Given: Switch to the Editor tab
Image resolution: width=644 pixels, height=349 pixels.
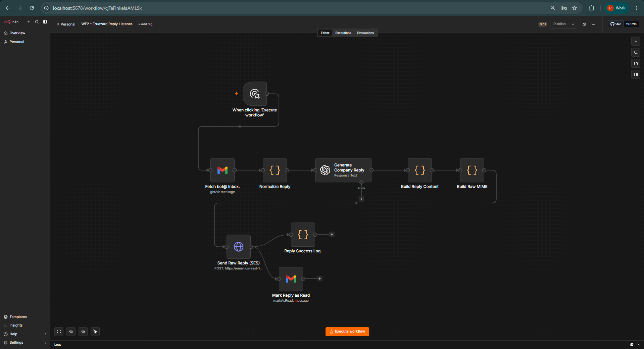Looking at the screenshot, I should (325, 33).
